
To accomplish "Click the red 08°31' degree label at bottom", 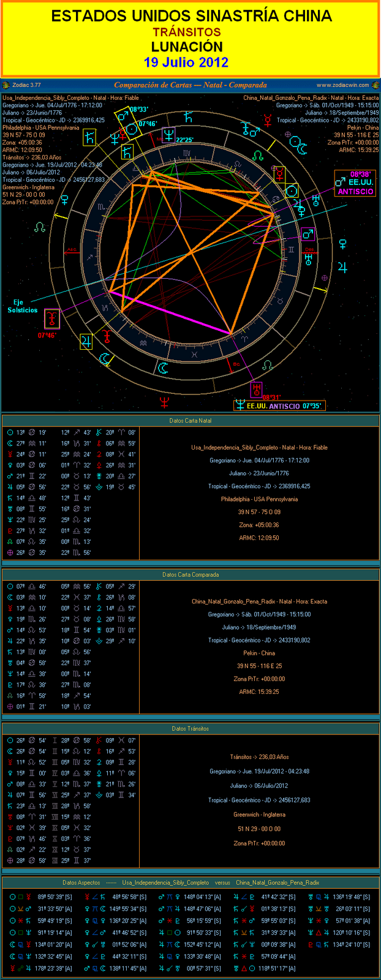I will pyautogui.click(x=272, y=397).
